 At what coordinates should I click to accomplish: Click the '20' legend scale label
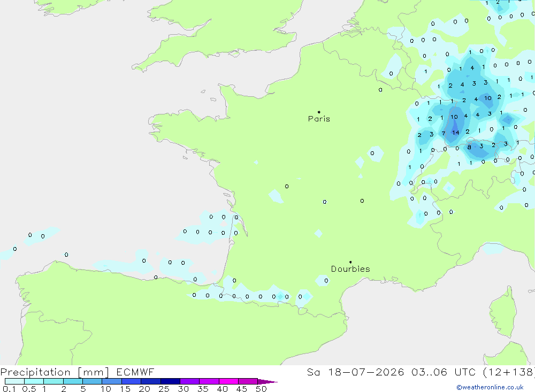(x=144, y=389)
